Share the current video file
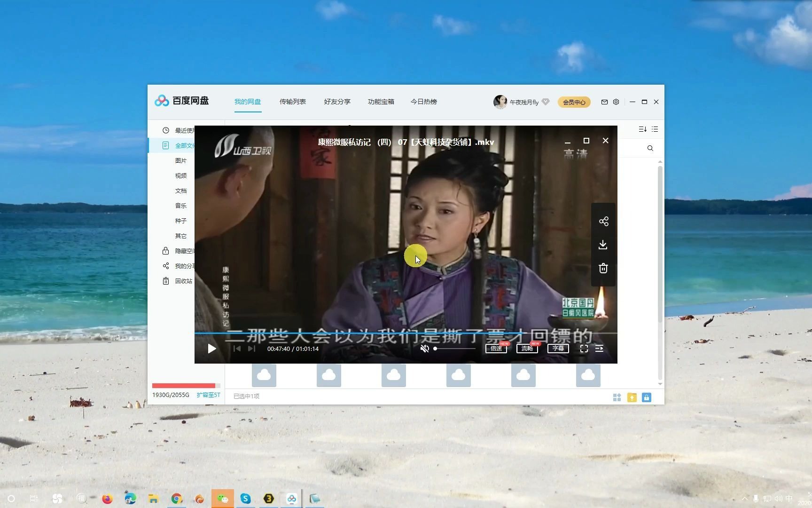The height and width of the screenshot is (508, 812). (603, 221)
